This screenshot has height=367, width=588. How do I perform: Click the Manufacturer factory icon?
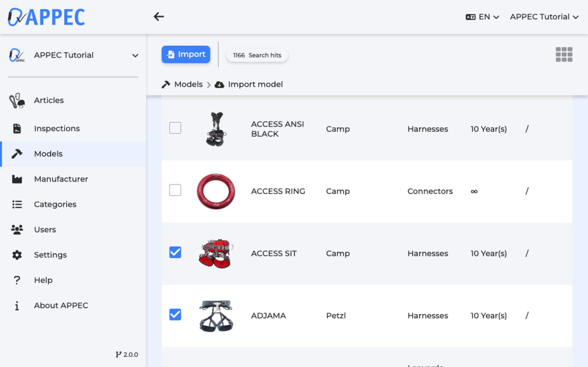point(17,179)
